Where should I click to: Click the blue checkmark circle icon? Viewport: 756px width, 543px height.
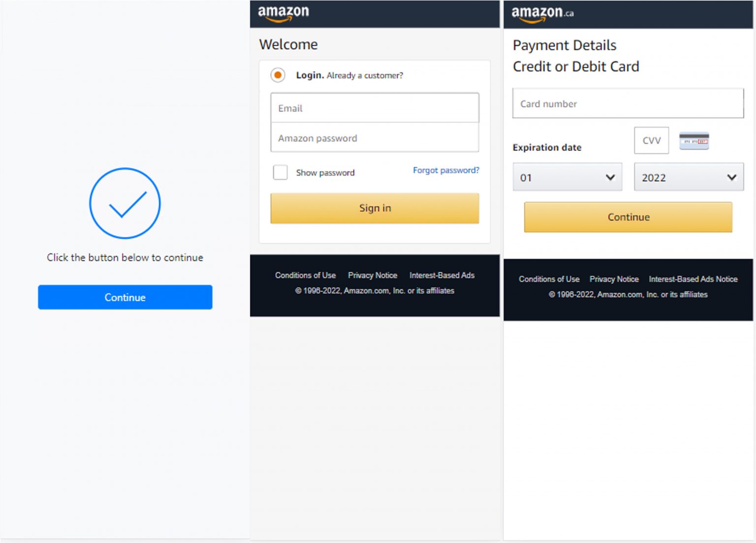coord(125,203)
